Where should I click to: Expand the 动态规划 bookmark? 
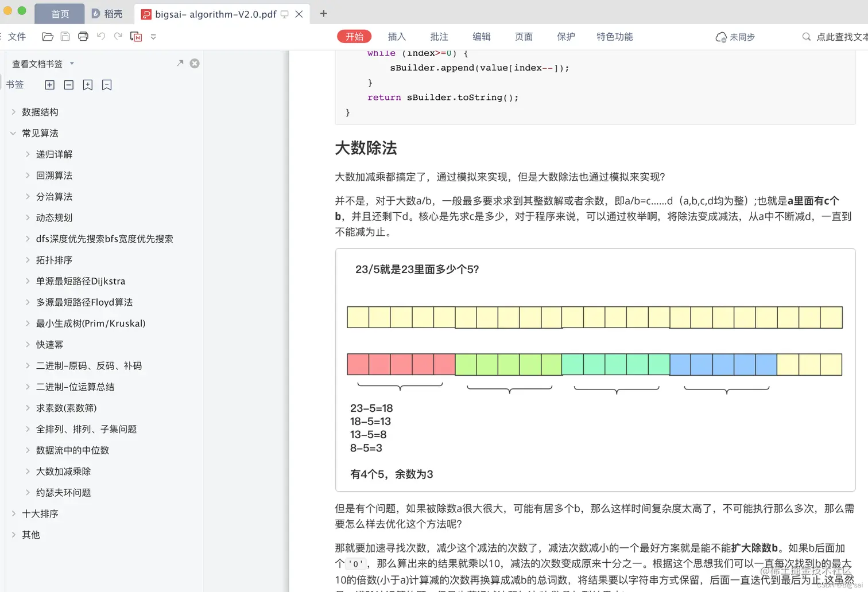pyautogui.click(x=27, y=218)
